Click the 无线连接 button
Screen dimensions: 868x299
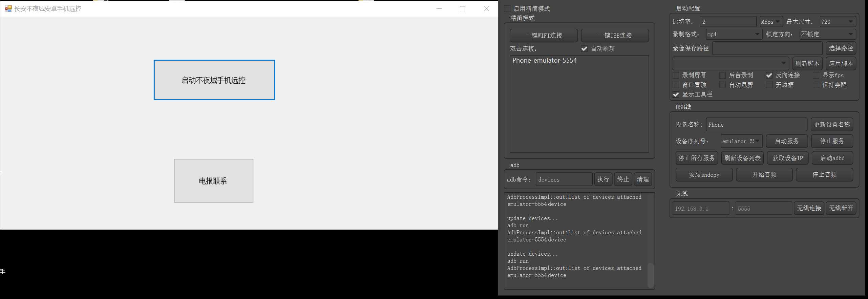(809, 208)
